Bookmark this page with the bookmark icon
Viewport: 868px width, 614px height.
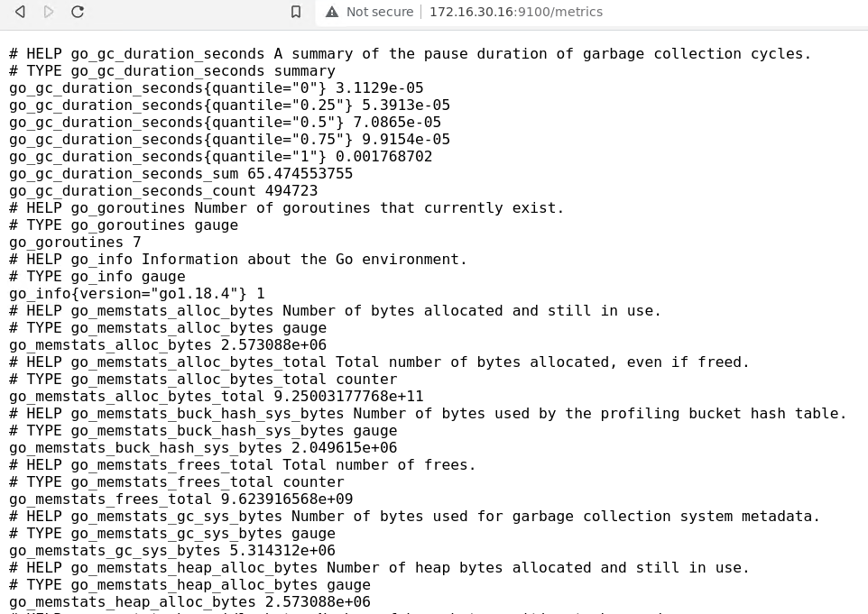296,12
